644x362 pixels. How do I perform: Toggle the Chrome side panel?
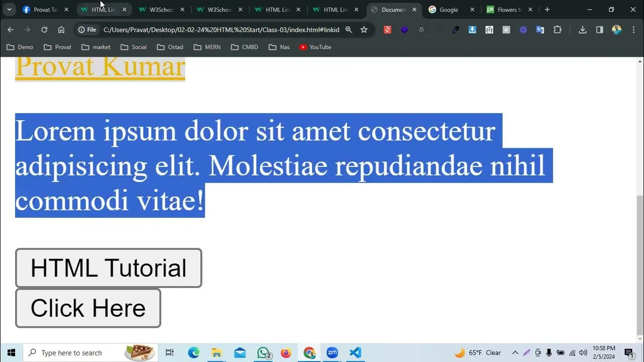point(600,30)
